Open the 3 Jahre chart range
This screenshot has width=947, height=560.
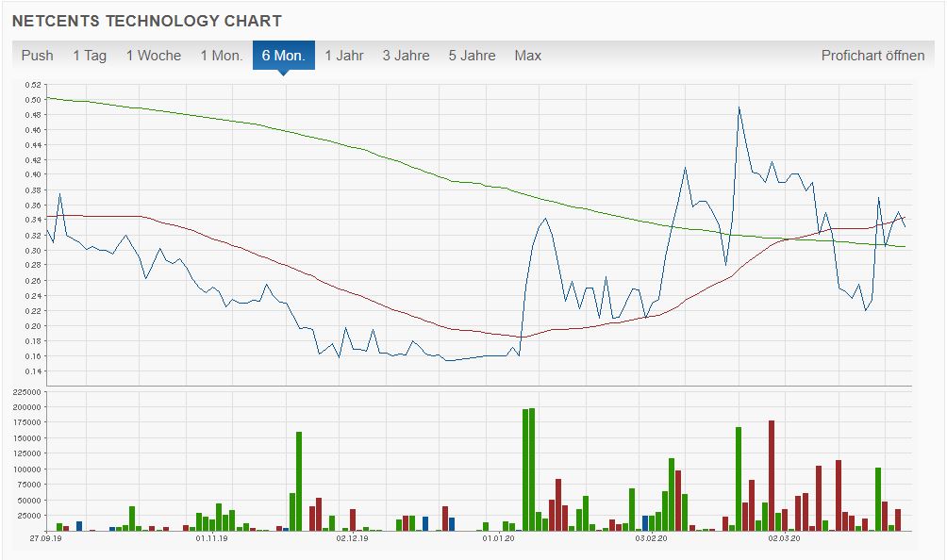click(406, 56)
